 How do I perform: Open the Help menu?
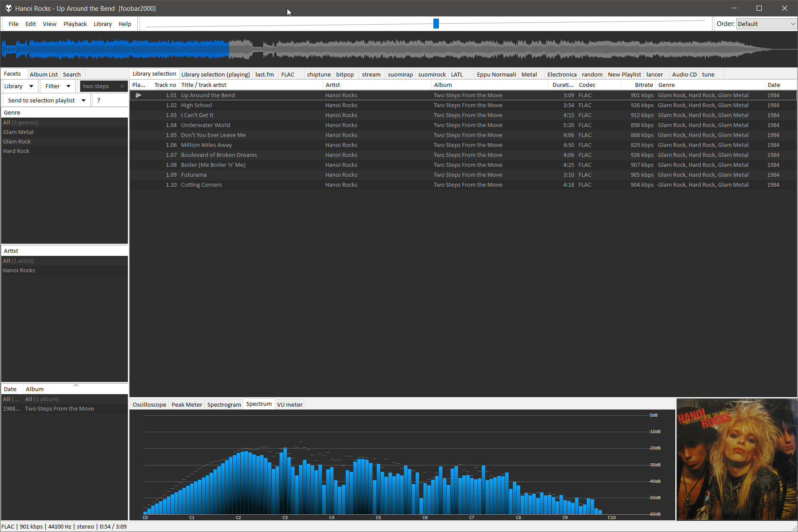[x=125, y=24]
